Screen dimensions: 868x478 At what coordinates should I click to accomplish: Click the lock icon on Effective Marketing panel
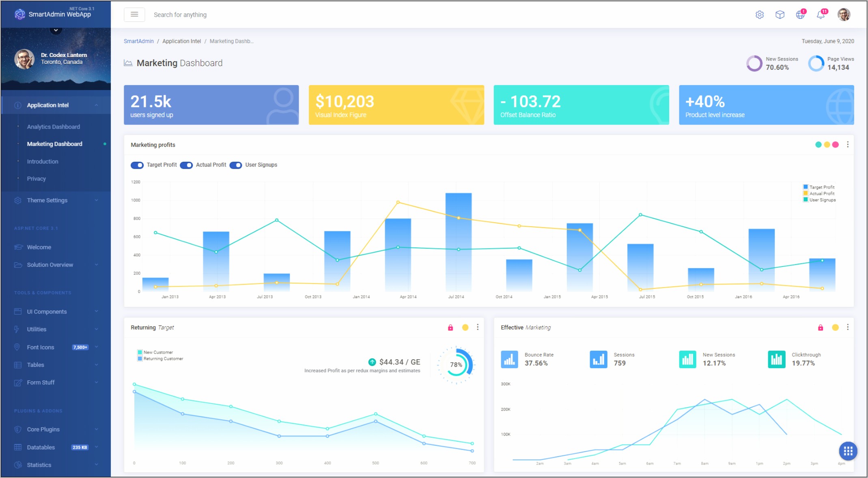[820, 328]
